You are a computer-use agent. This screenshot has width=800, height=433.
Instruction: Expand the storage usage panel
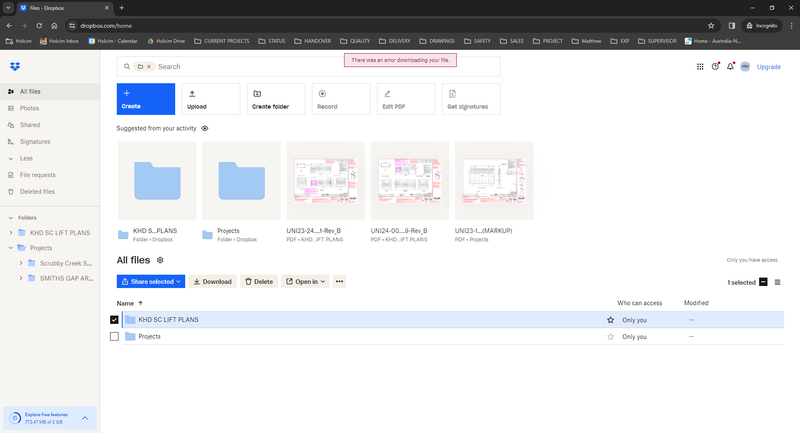tap(85, 417)
